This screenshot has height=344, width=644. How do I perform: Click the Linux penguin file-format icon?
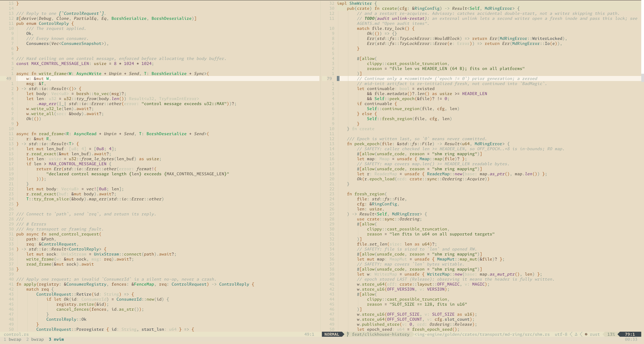pyautogui.click(x=576, y=334)
